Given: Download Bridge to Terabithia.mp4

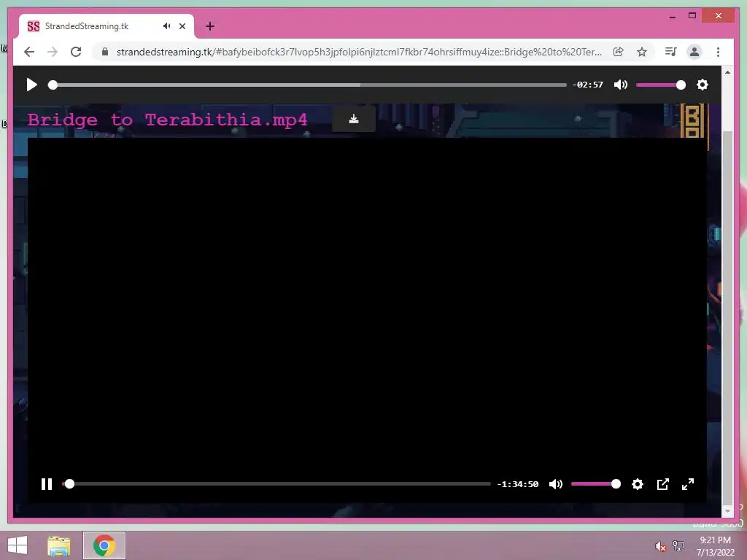Looking at the screenshot, I should click(354, 119).
